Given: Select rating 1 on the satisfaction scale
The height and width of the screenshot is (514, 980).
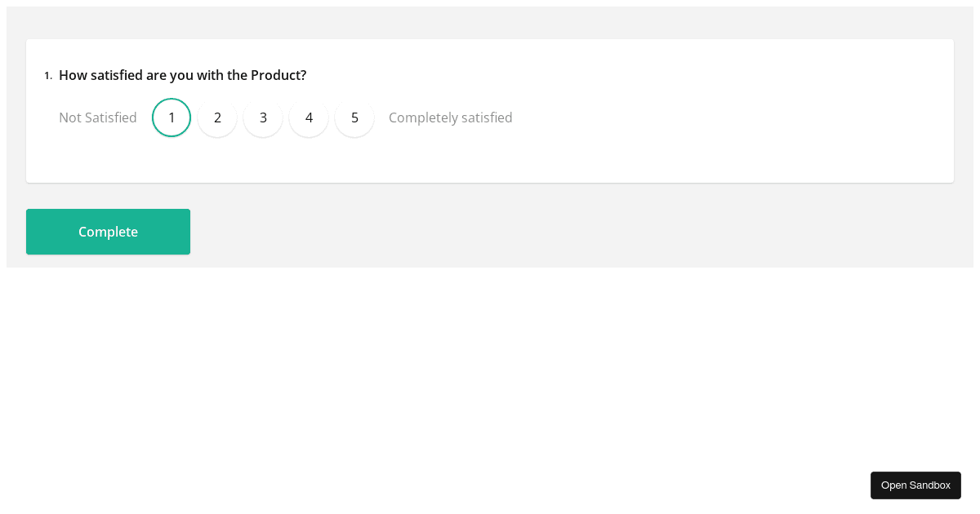Looking at the screenshot, I should (x=171, y=117).
